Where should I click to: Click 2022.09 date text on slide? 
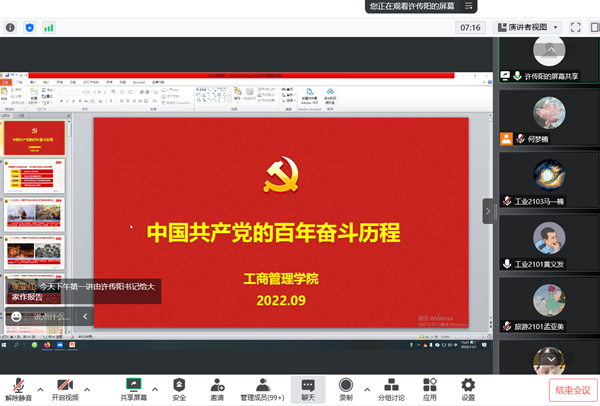pos(281,300)
